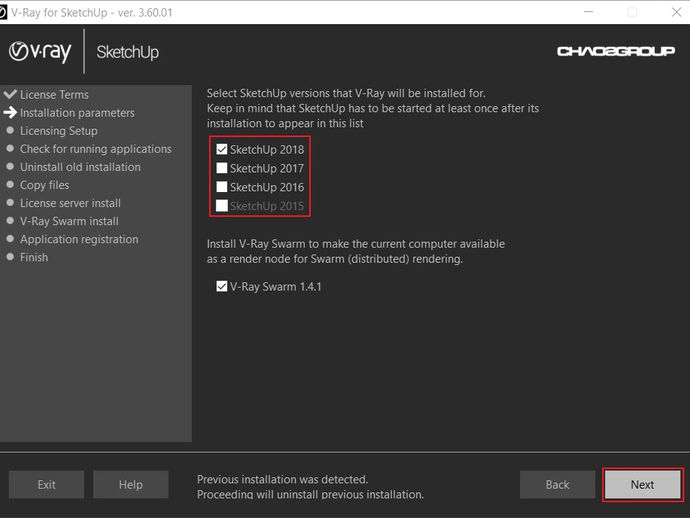Select the Copy files step
This screenshot has height=518, width=690.
pos(44,185)
